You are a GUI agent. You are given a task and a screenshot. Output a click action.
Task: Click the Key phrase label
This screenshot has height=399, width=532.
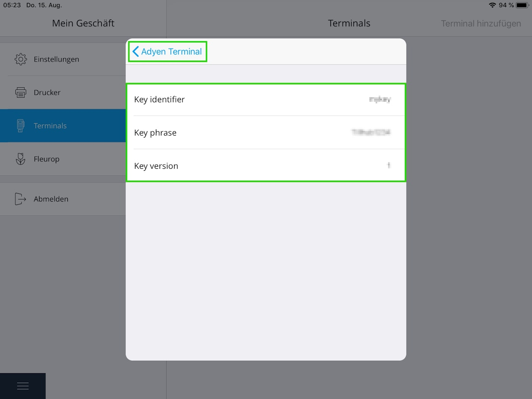tap(155, 133)
